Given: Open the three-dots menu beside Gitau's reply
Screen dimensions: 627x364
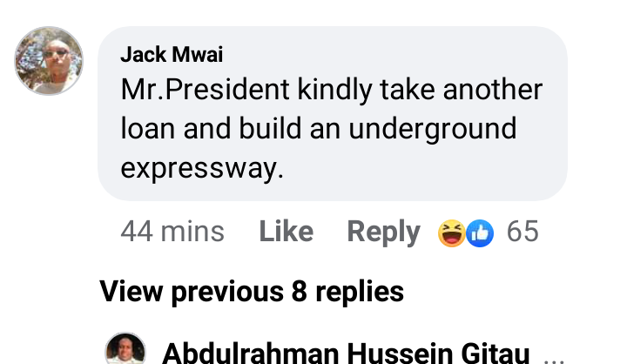Looking at the screenshot, I should [x=554, y=360].
